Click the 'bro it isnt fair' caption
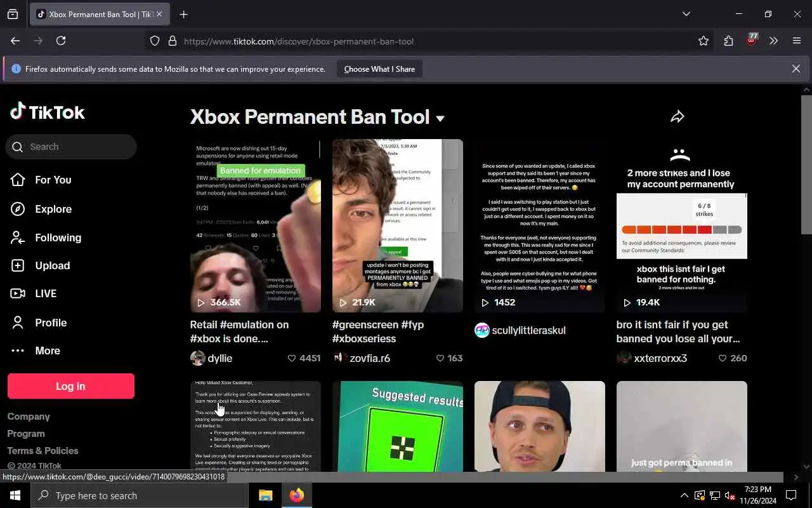Screen dimensions: 812x508 (x=678, y=331)
